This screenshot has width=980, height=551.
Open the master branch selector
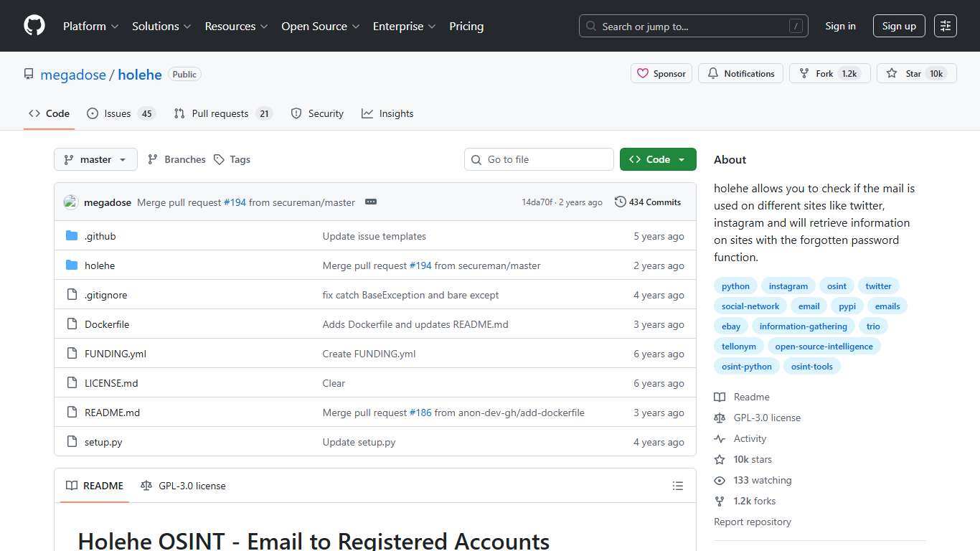pos(95,159)
